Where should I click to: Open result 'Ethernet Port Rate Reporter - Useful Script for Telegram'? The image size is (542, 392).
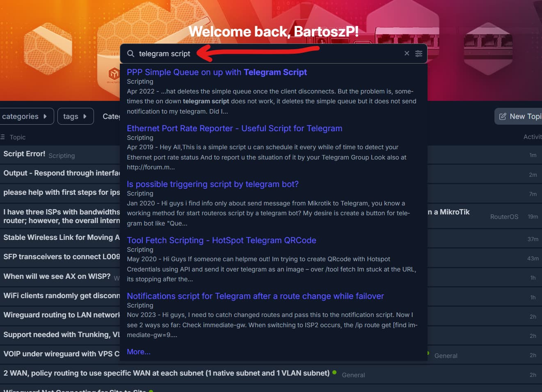click(x=234, y=128)
